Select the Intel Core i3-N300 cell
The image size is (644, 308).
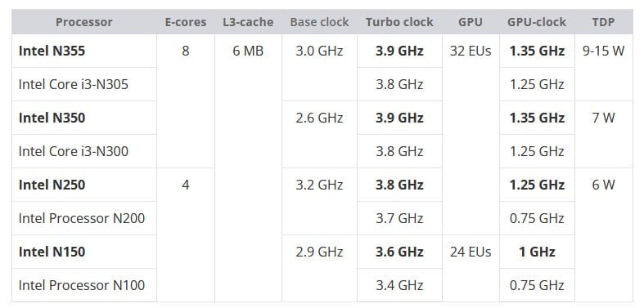84,151
